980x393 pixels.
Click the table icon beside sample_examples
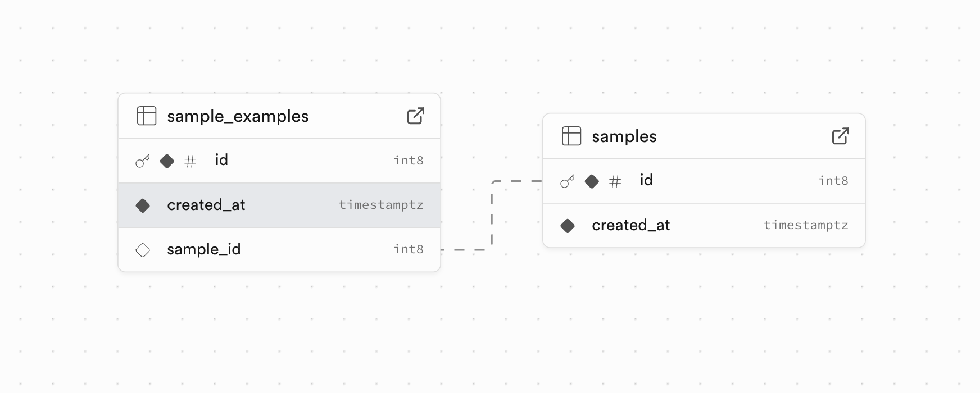coord(147,116)
